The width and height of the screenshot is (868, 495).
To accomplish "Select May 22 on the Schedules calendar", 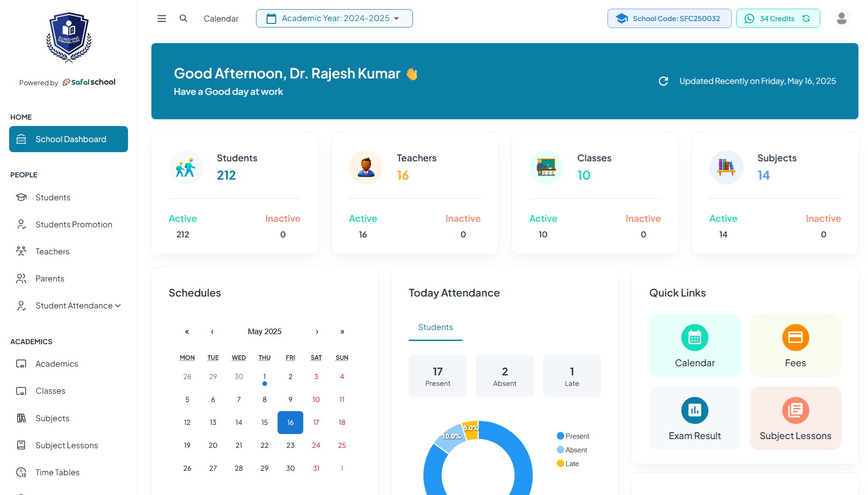I will [x=264, y=445].
